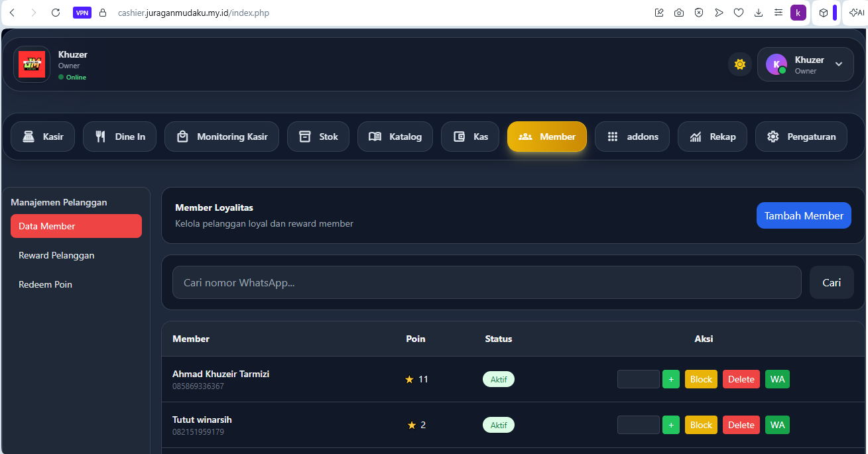
Task: Click member name Ahmad Khuzeir Tarmizi
Action: [x=221, y=374]
